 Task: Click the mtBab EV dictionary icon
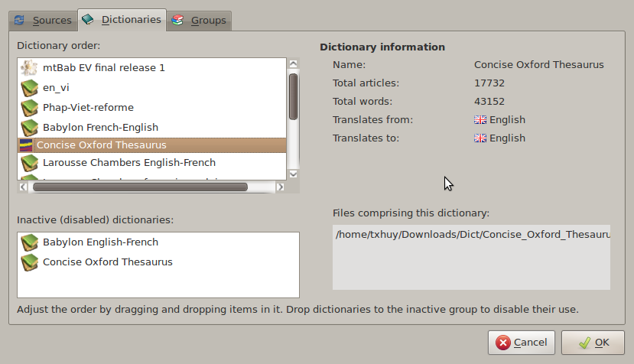click(x=29, y=68)
